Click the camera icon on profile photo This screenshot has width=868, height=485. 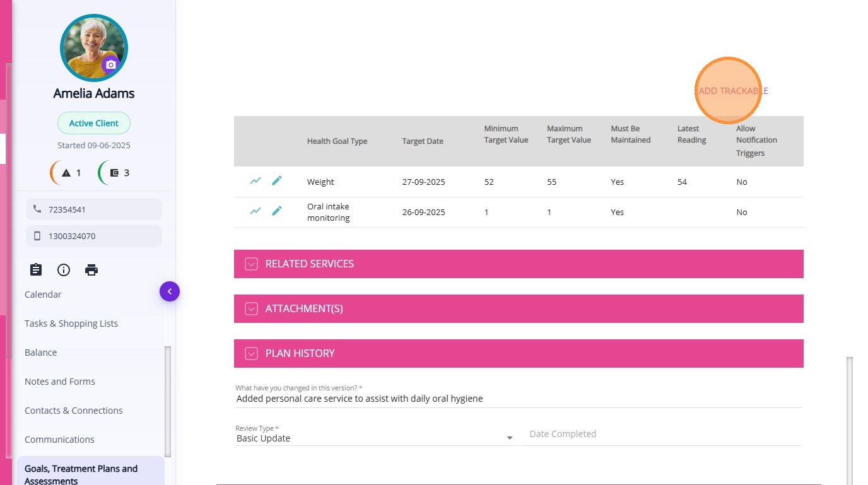[x=111, y=64]
